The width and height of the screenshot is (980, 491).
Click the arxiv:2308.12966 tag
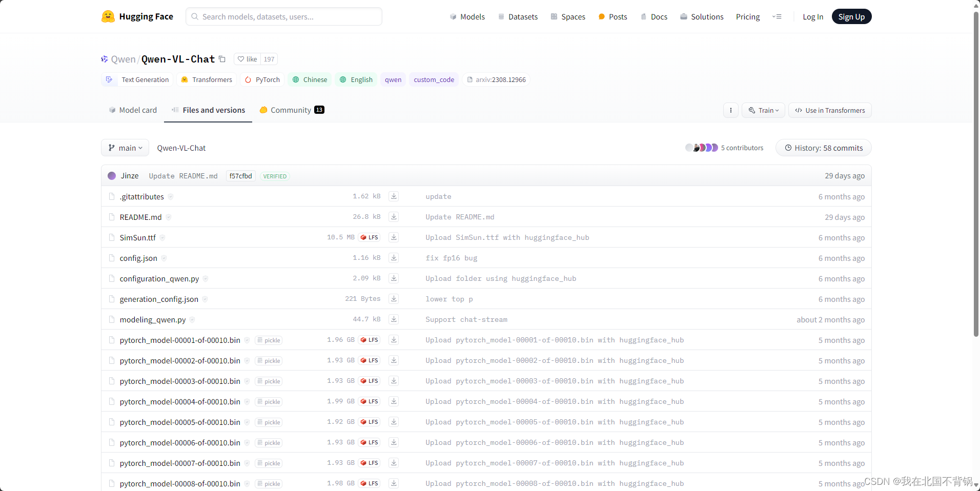click(496, 79)
